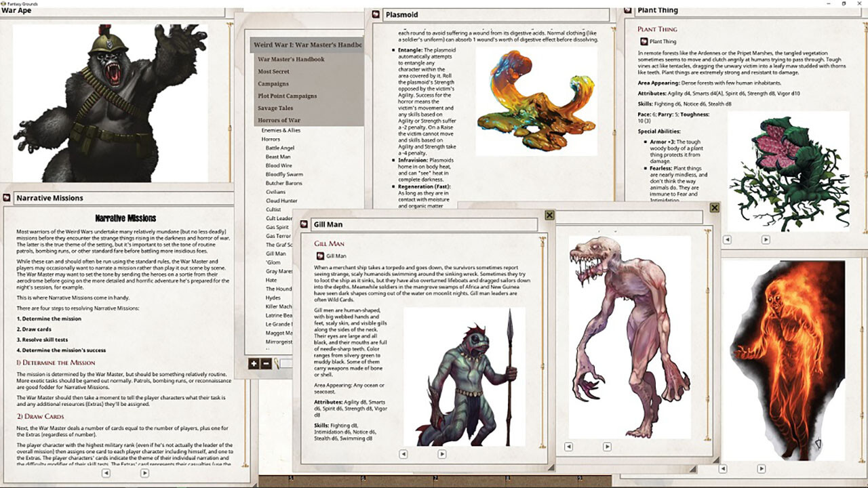The image size is (868, 488).
Task: Open the Blood Wire entry in Horrors list
Action: coord(279,165)
